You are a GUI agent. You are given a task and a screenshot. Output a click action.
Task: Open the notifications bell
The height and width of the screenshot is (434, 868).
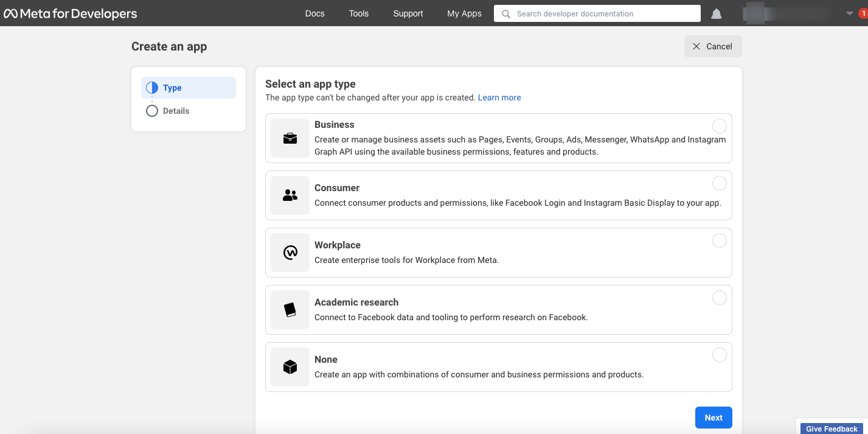click(717, 13)
